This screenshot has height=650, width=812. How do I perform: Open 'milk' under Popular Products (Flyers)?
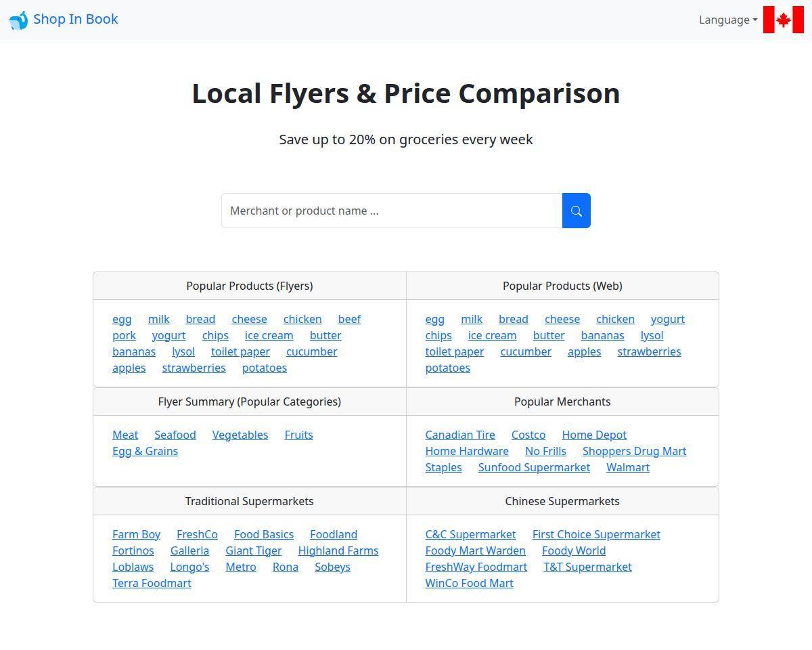tap(159, 319)
